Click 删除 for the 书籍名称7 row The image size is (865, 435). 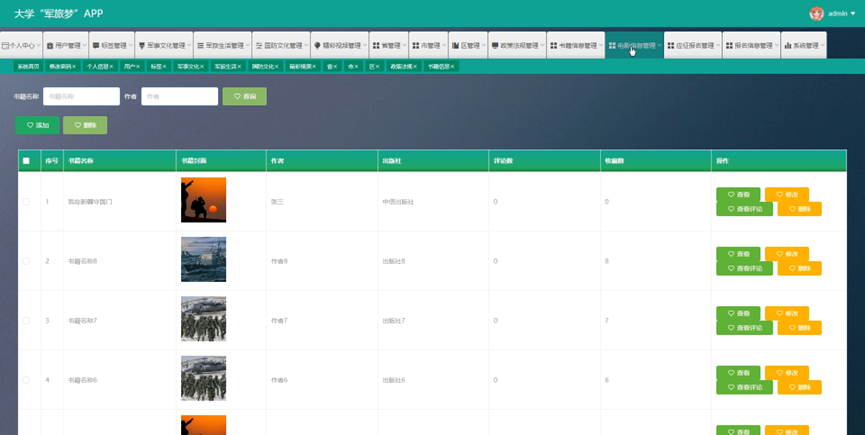point(799,328)
